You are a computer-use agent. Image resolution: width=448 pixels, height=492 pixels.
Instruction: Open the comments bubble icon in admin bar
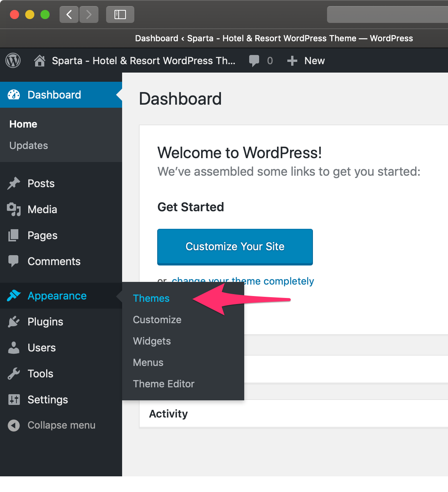[254, 61]
